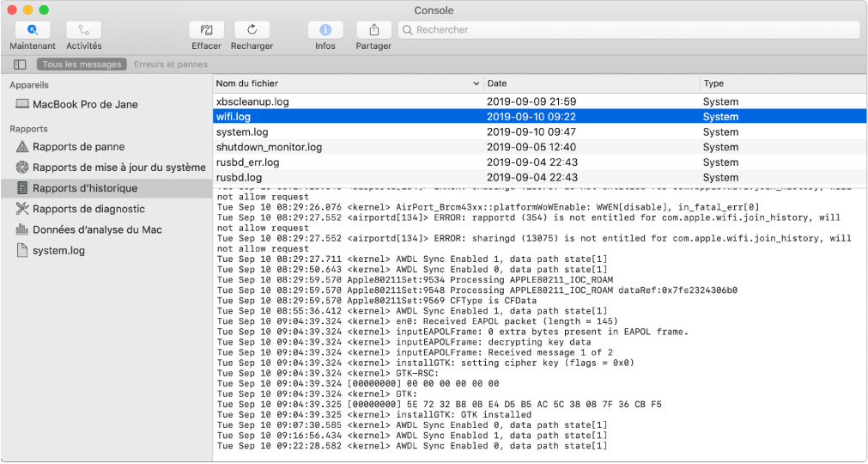This screenshot has width=868, height=464.
Task: Click the log line 'Received message 1 of 2'
Action: point(415,352)
